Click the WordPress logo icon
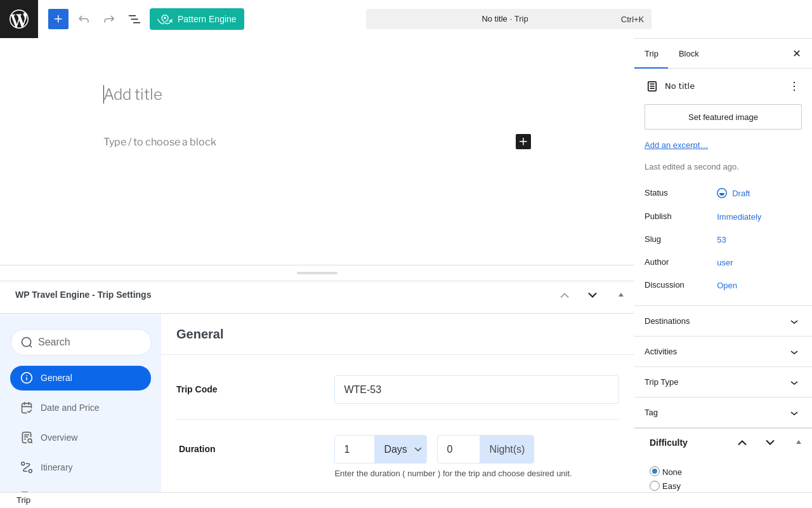This screenshot has width=812, height=508. click(x=19, y=19)
